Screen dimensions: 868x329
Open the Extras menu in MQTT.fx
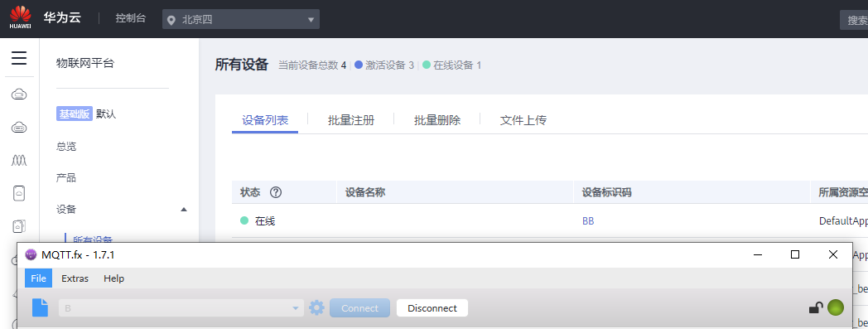(75, 278)
